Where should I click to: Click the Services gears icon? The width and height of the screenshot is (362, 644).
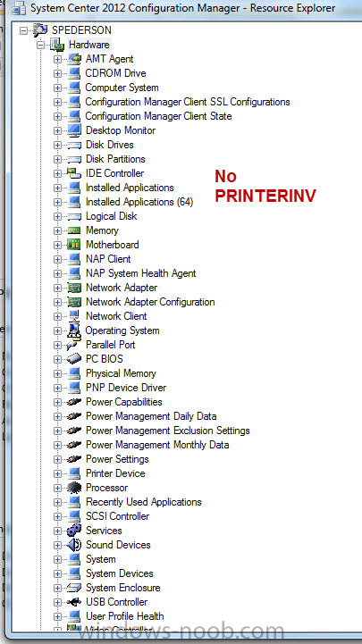click(74, 531)
